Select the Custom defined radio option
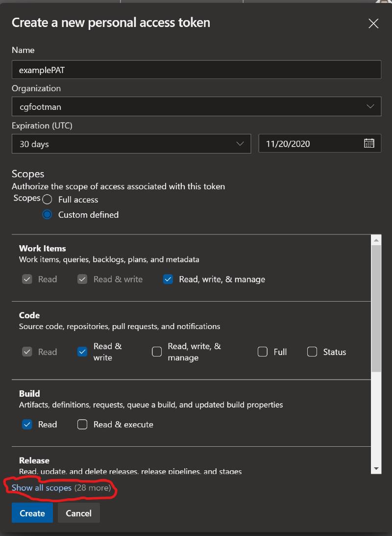The width and height of the screenshot is (392, 536). pyautogui.click(x=47, y=215)
